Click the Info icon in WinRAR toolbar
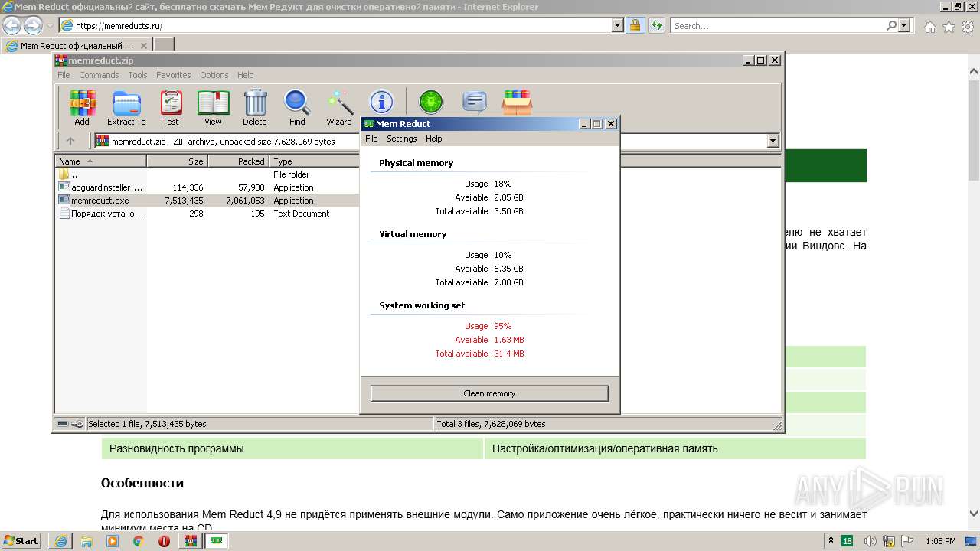The image size is (980, 551). coord(381,101)
